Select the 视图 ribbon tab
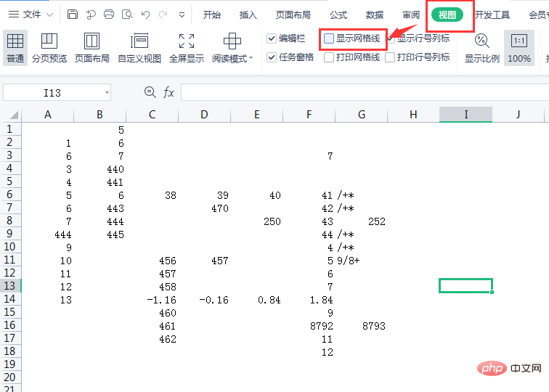 pyautogui.click(x=447, y=15)
